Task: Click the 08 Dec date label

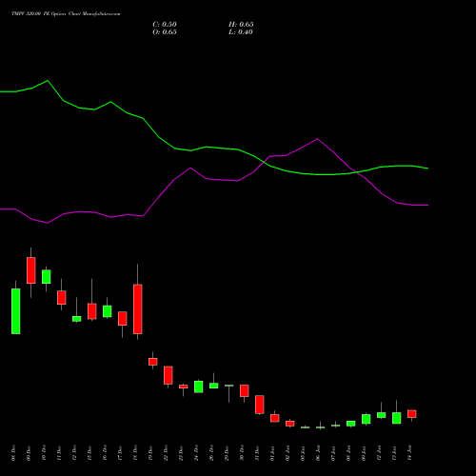Action: tap(13, 453)
